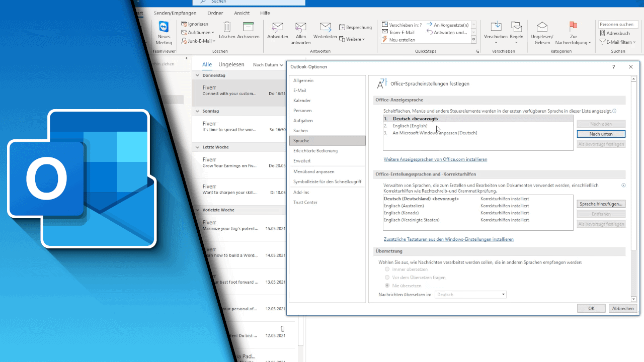Open Fiverr mail 'Connect with your custom...'
This screenshot has width=644, height=362.
pyautogui.click(x=239, y=93)
